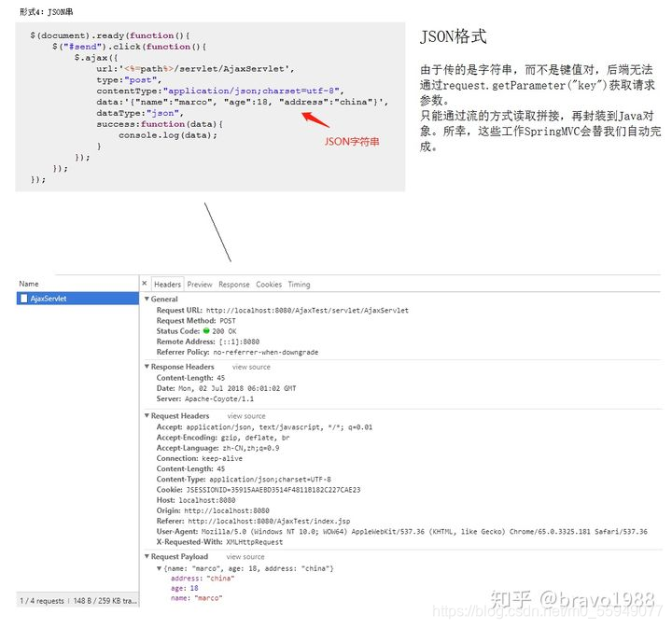
Task: Click the request Content-Type application/json value
Action: pyautogui.click(x=270, y=480)
